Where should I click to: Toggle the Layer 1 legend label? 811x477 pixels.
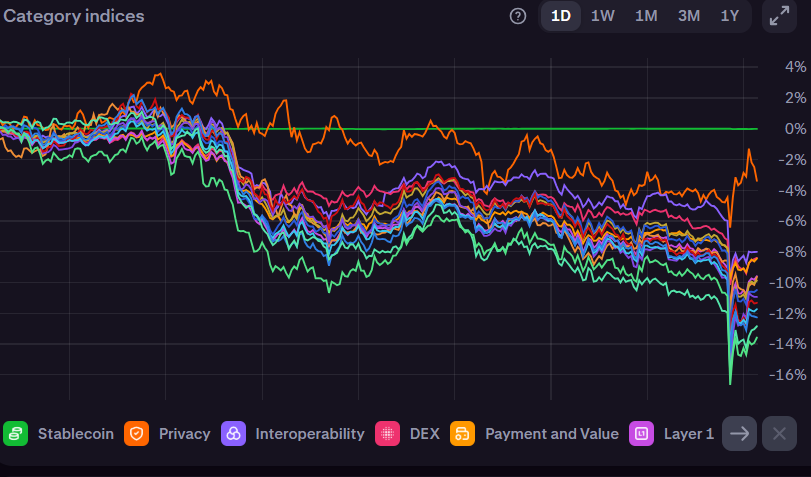coord(688,434)
